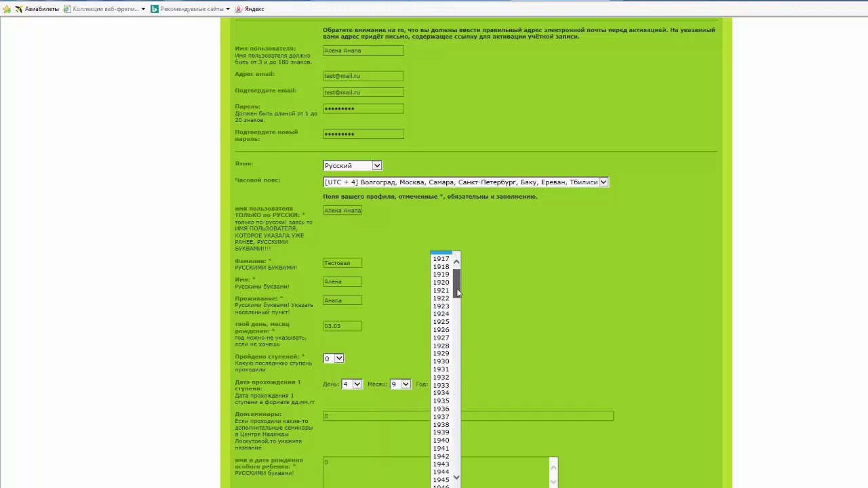Select year 1935 in the list
The image size is (868, 488).
441,401
